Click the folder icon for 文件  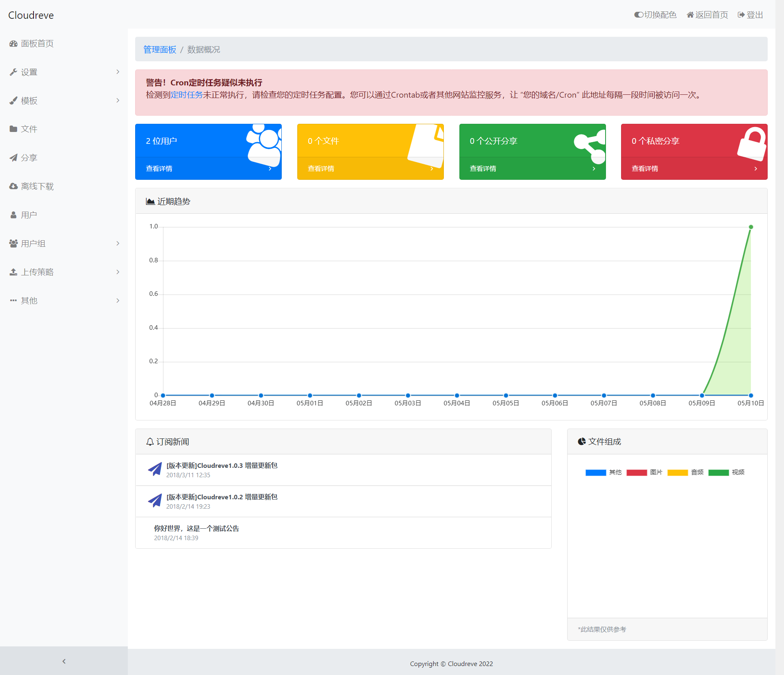13,129
